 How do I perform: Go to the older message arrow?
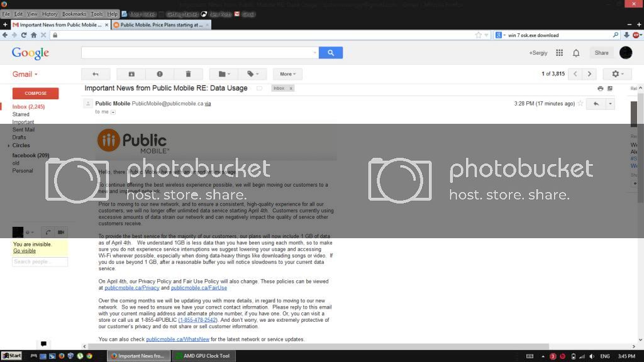coord(589,74)
